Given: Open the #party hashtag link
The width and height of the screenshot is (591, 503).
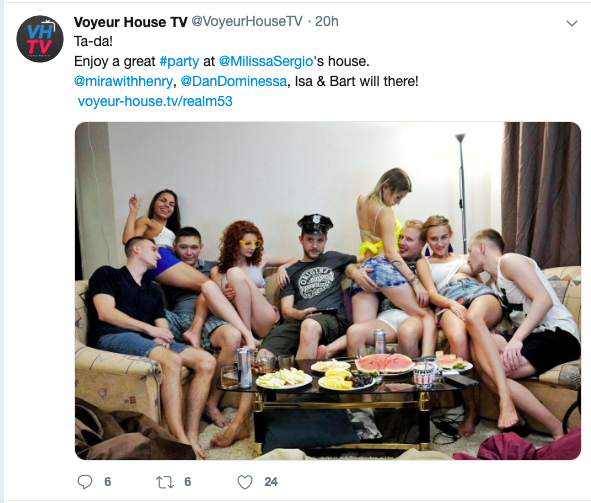Looking at the screenshot, I should point(179,61).
